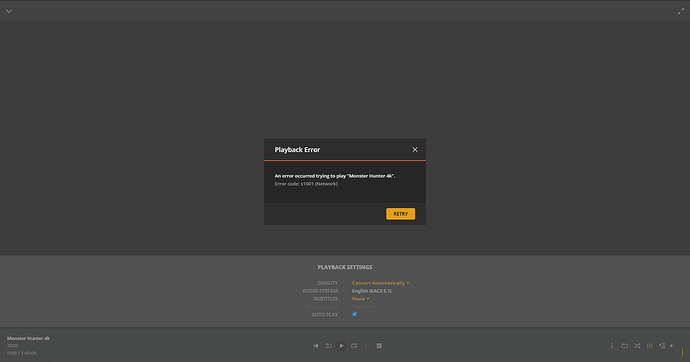Toggle the orange playback settings sliders icon

(650, 346)
